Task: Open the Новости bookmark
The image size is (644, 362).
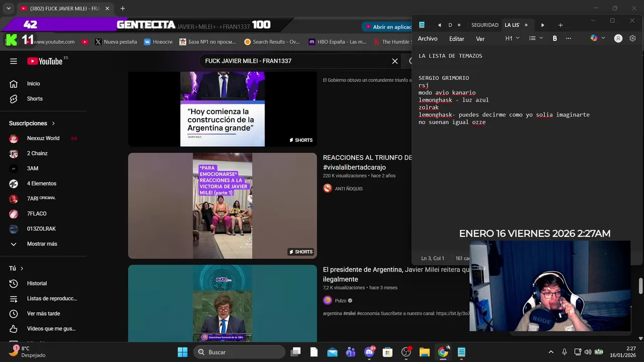Action: tap(157, 42)
